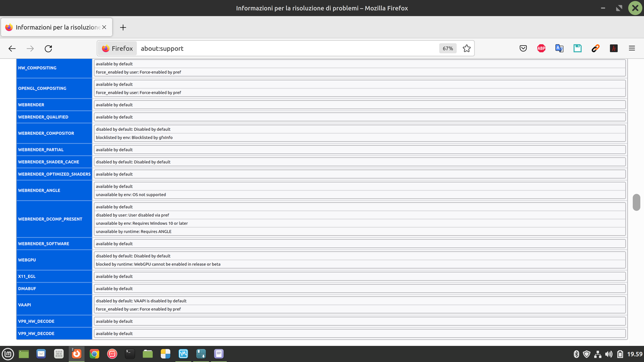Bookmark this page with the star icon
The width and height of the screenshot is (644, 362).
coord(466,48)
